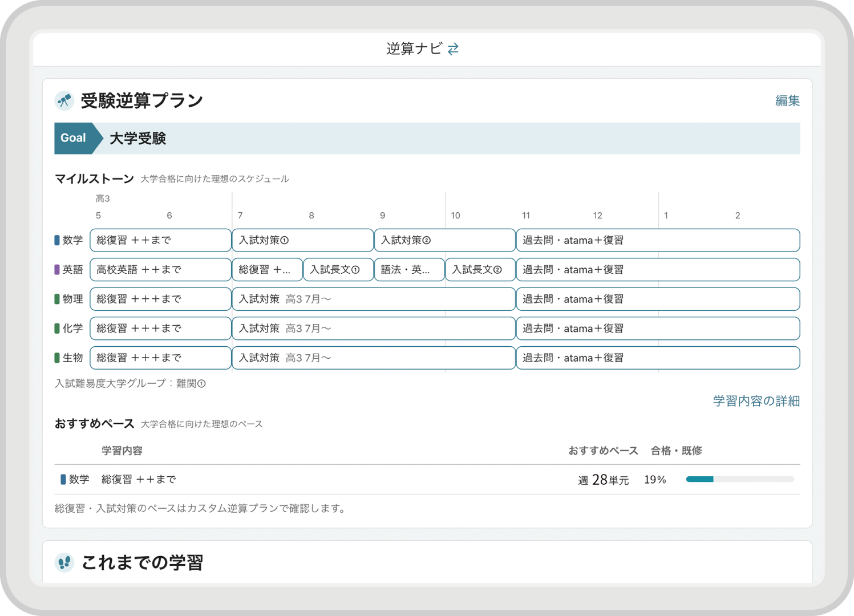Click the Goal arrow badge

coord(75,138)
